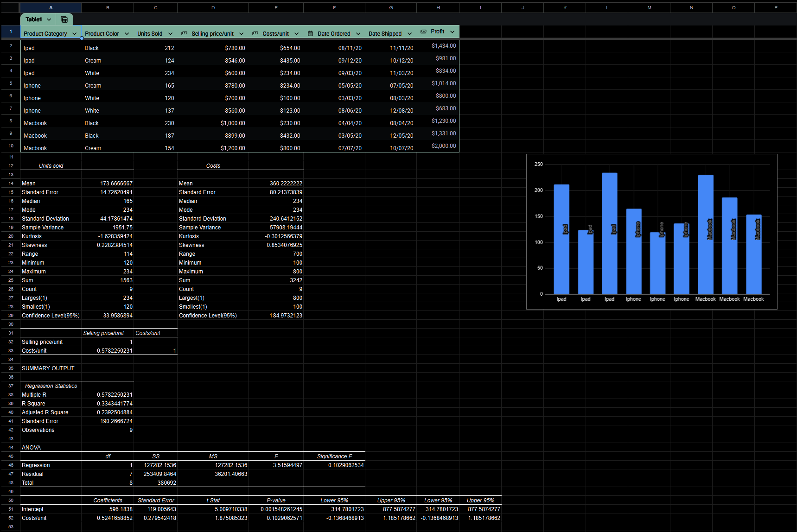Click cost cell $654.00

tap(290, 48)
